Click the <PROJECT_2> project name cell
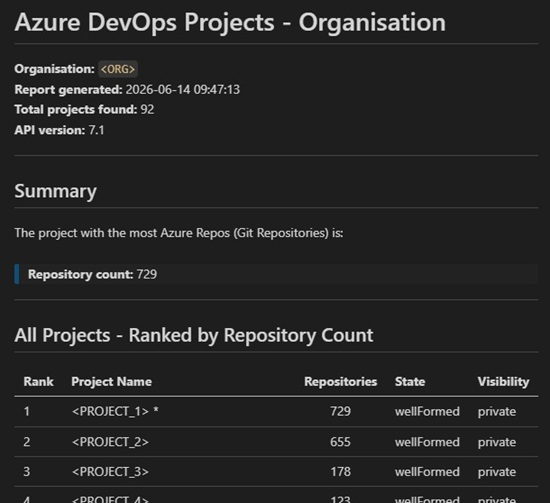 [x=110, y=442]
